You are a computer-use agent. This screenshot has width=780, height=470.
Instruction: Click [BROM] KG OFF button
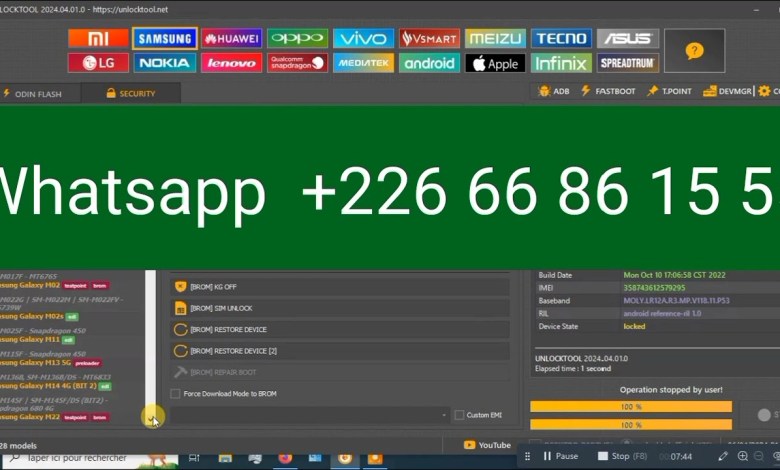click(338, 286)
